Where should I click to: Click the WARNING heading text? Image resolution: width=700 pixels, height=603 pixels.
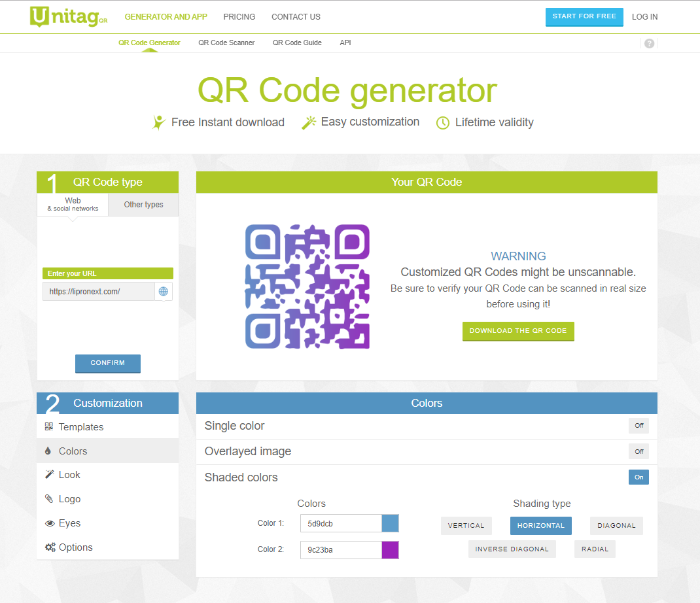point(518,256)
